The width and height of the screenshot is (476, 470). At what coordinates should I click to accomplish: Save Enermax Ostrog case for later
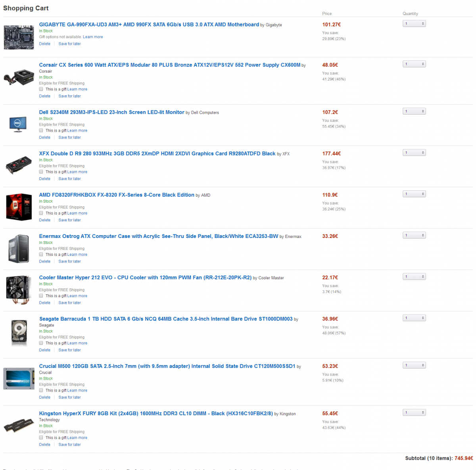pyautogui.click(x=69, y=261)
